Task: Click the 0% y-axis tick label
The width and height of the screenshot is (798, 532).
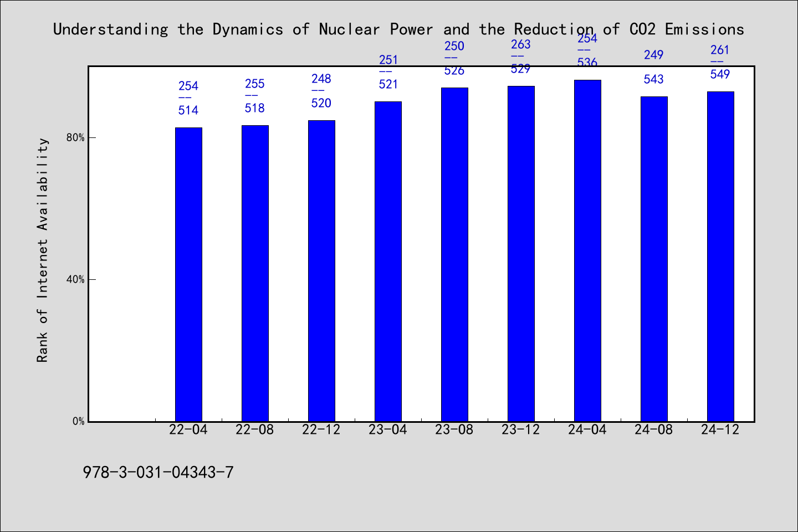Action: (78, 421)
